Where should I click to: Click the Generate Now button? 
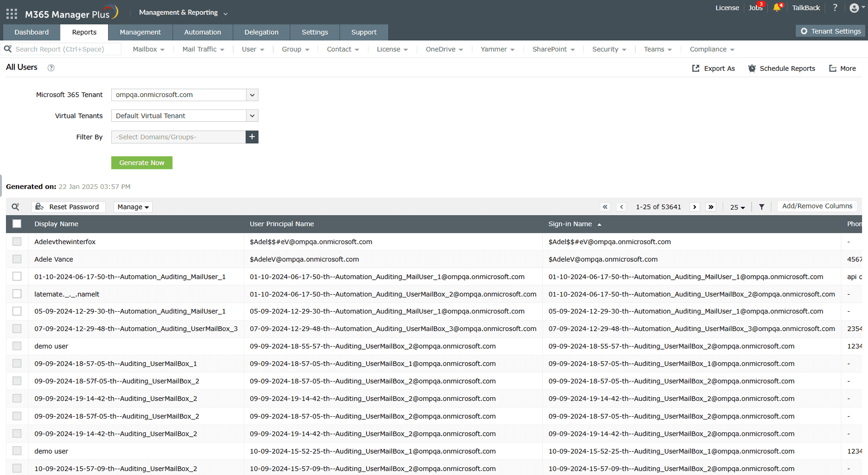(x=142, y=162)
